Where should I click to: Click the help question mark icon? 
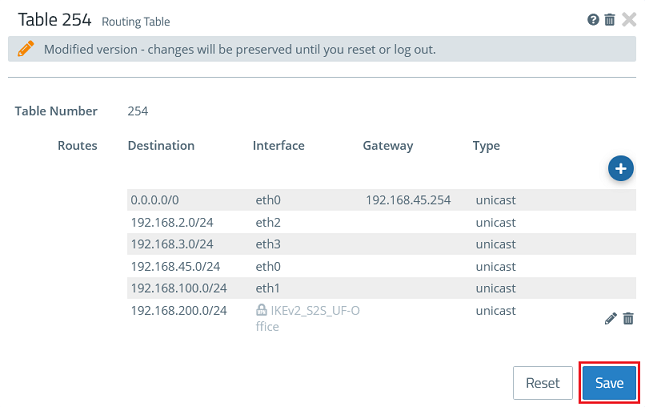[x=593, y=20]
